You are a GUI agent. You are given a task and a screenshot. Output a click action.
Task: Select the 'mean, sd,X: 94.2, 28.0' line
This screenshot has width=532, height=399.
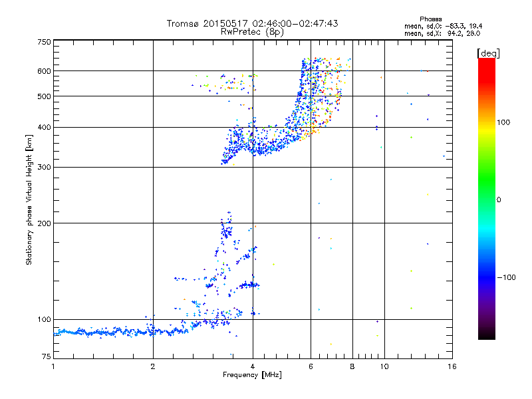point(442,33)
